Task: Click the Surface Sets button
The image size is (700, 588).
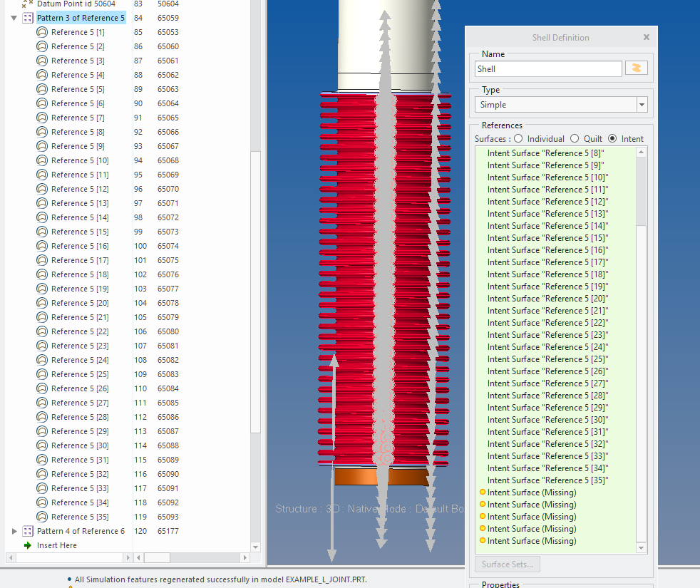Action: click(507, 564)
